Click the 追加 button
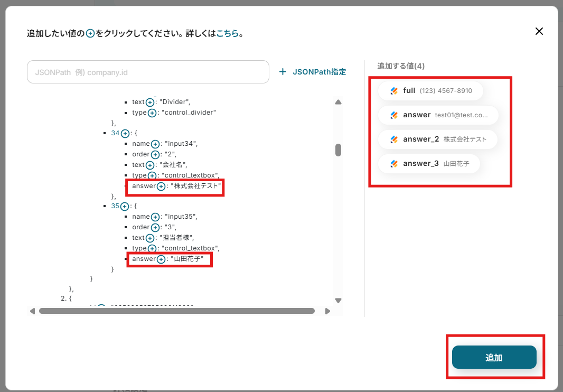This screenshot has width=563, height=392. coord(494,357)
